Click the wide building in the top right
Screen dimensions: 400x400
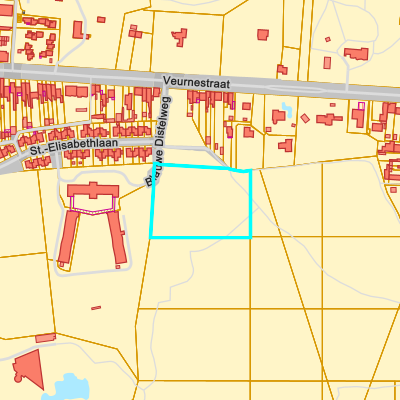(x=356, y=54)
